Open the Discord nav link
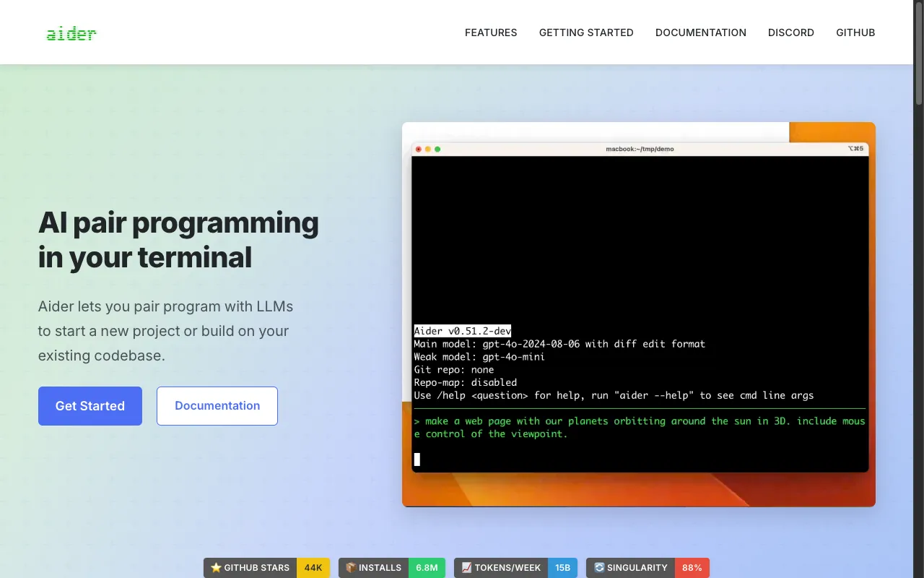The image size is (924, 578). 791,33
